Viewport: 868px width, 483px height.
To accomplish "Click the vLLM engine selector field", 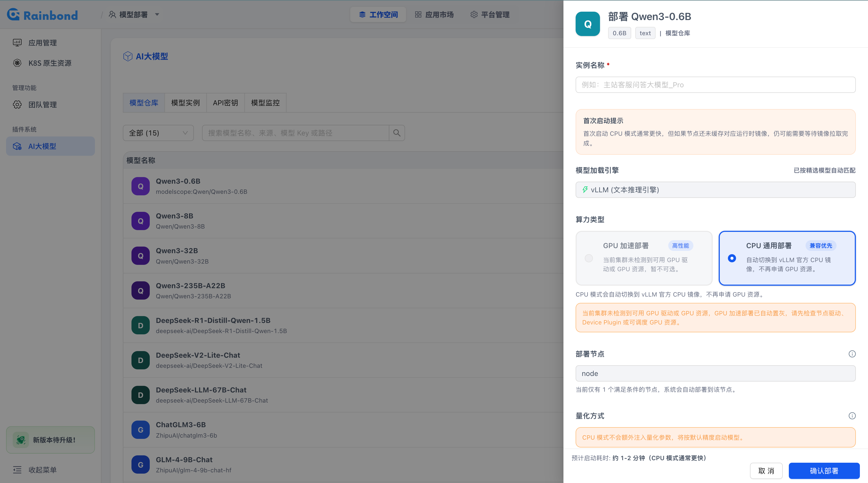I will click(x=715, y=190).
